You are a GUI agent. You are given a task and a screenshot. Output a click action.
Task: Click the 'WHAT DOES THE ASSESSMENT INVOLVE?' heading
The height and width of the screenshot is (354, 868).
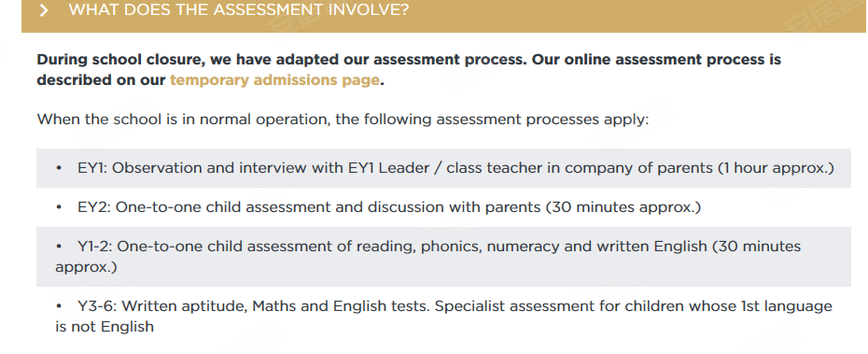click(x=239, y=10)
